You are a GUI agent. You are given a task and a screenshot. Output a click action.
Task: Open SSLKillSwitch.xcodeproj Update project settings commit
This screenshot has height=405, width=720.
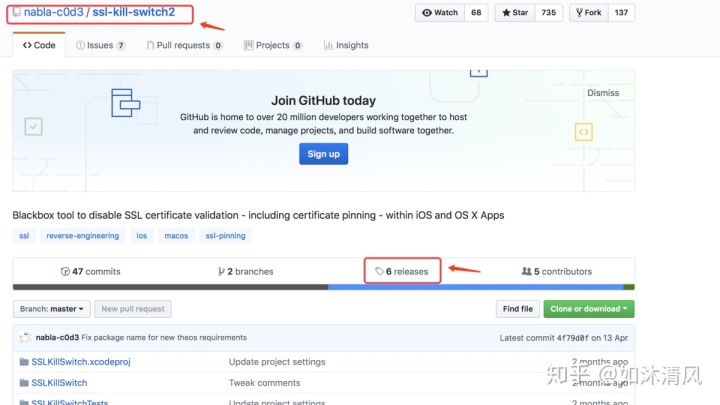point(277,362)
